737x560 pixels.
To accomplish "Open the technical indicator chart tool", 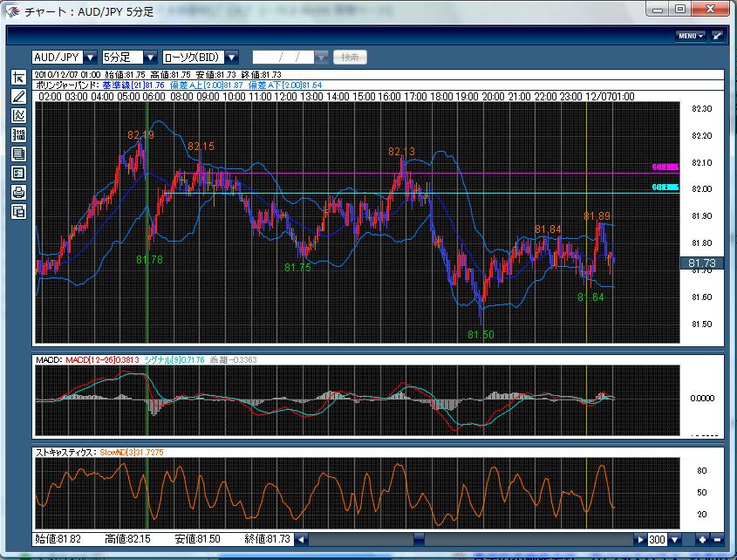I will [x=19, y=116].
